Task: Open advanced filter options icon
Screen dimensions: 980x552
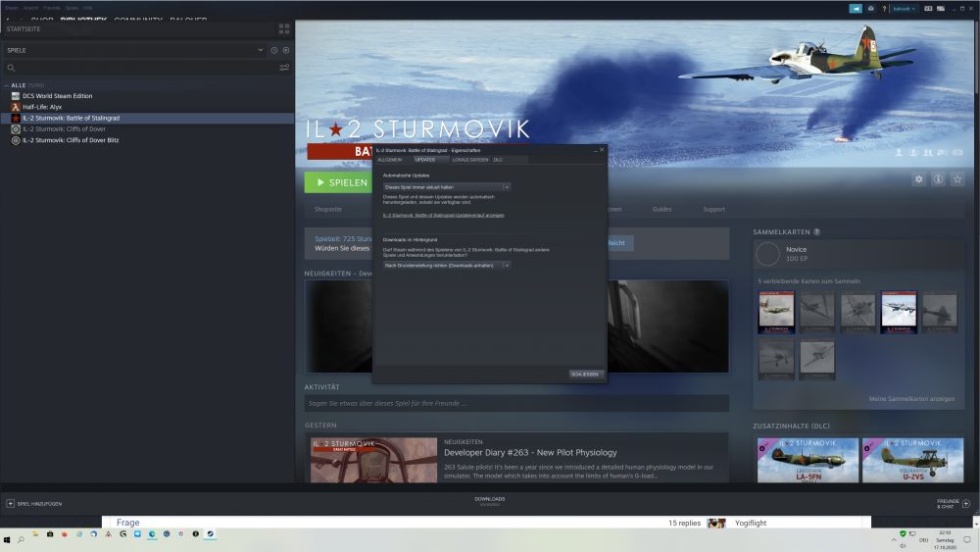Action: [284, 68]
